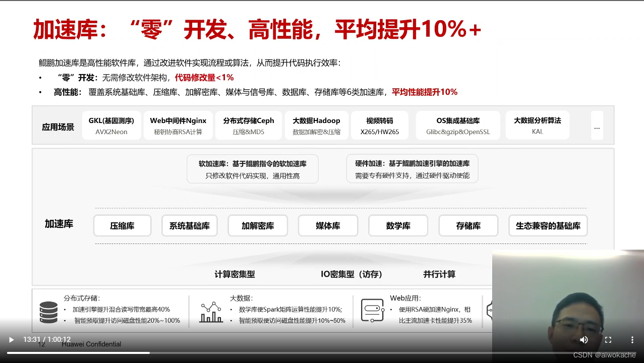Click the 软加速库 description box
The image size is (644, 363).
click(252, 169)
